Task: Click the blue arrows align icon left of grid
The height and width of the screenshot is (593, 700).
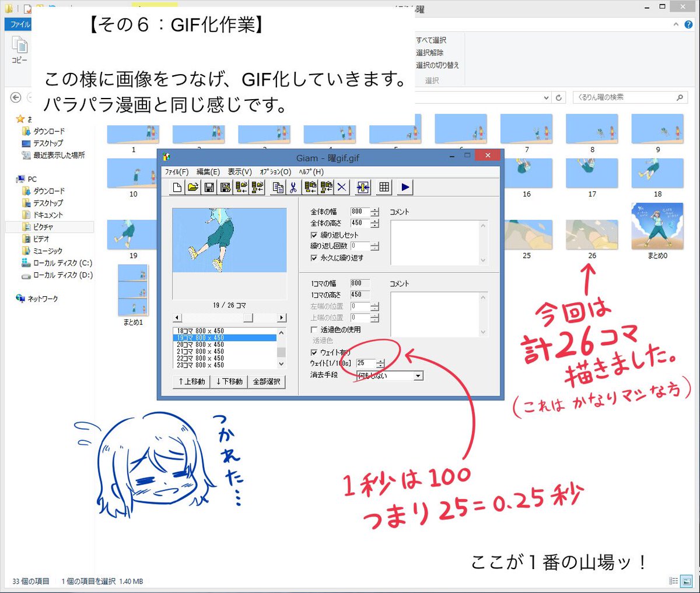Action: 363,187
